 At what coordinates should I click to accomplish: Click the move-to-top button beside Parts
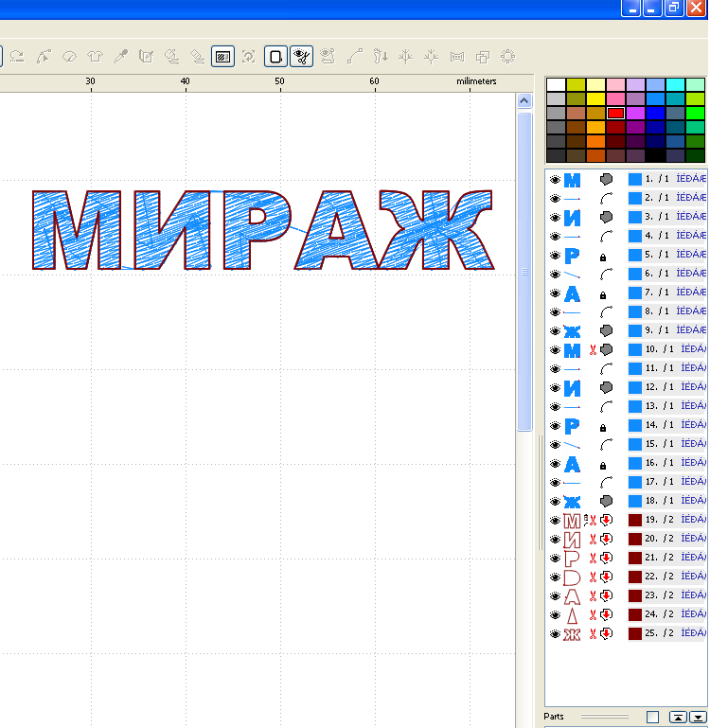tap(678, 718)
